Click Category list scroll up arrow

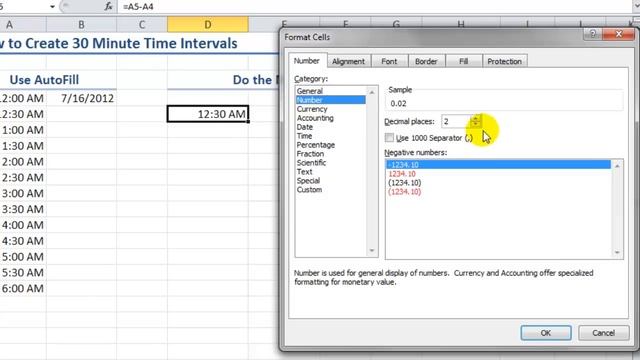tap(371, 93)
